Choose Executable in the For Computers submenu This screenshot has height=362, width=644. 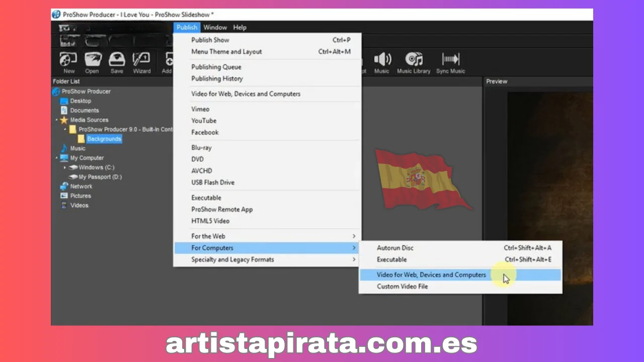pos(460,259)
